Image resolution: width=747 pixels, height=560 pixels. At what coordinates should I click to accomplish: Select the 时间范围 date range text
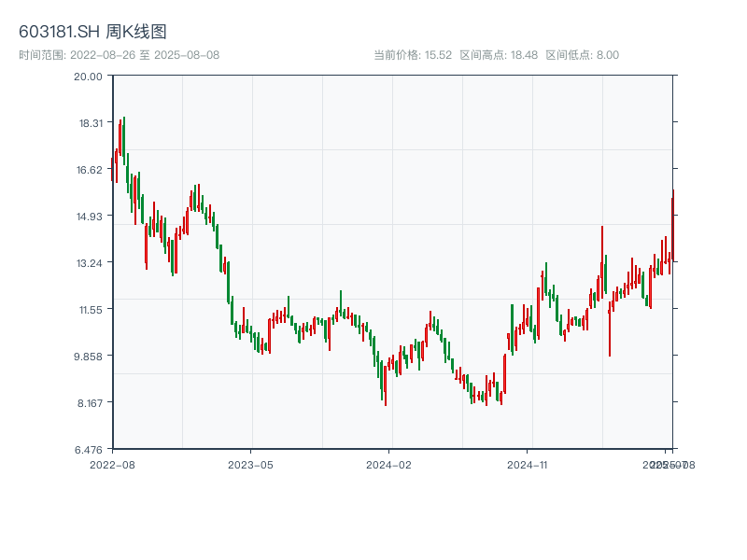pyautogui.click(x=119, y=55)
